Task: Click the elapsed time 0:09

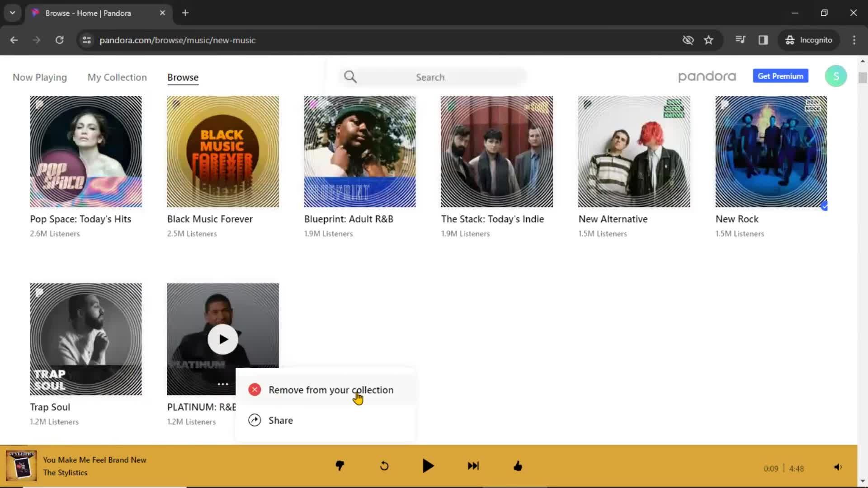Action: coord(771,469)
